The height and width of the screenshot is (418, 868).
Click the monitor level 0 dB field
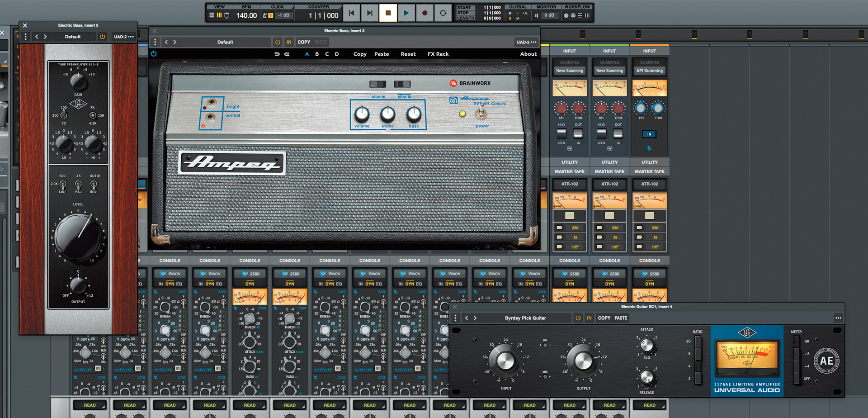(x=549, y=15)
